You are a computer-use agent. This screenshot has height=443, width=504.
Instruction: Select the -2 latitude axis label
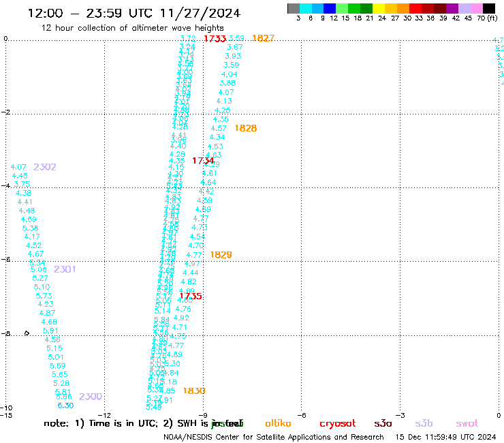[5, 112]
